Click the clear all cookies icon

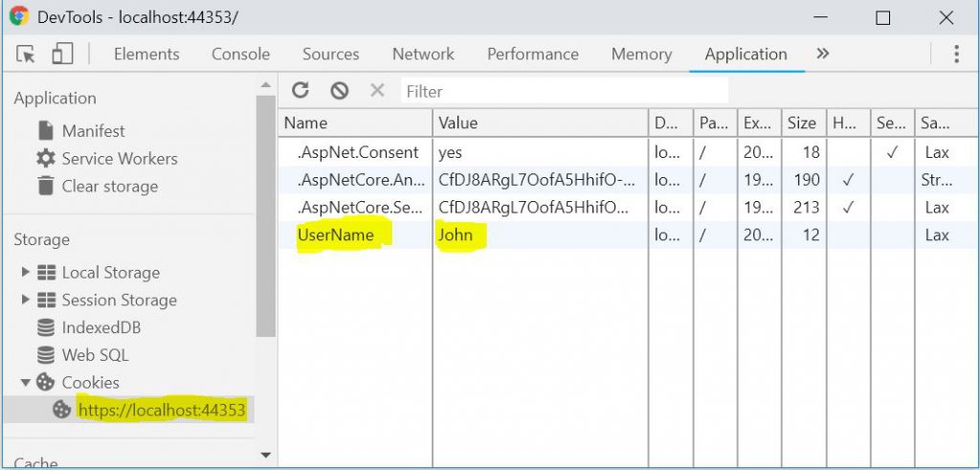coord(339,91)
